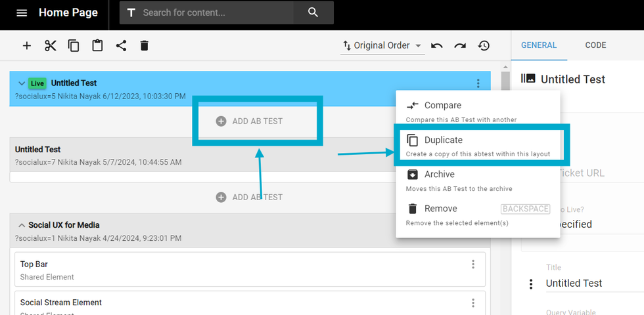Click the highlighted ADD AB TEST button

coord(258,121)
